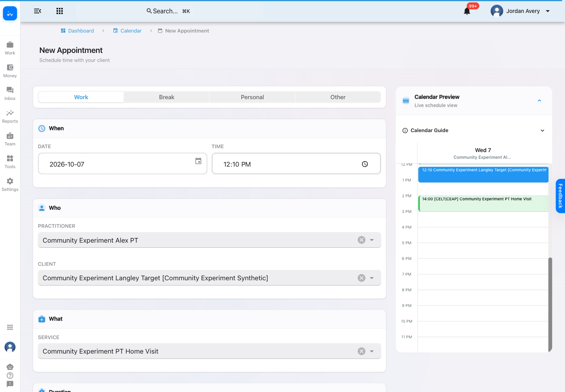Open Tools in sidebar
Viewport: 565px width, 392px height.
point(10,162)
